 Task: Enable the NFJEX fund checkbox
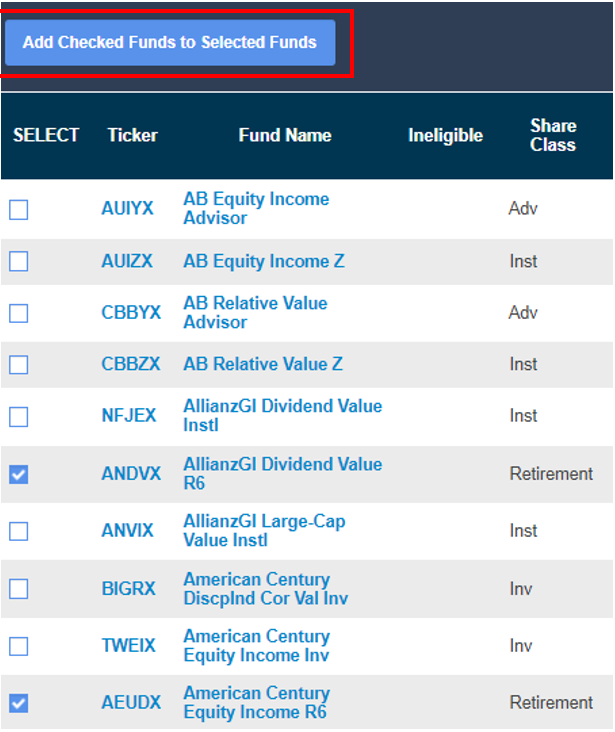(x=19, y=416)
